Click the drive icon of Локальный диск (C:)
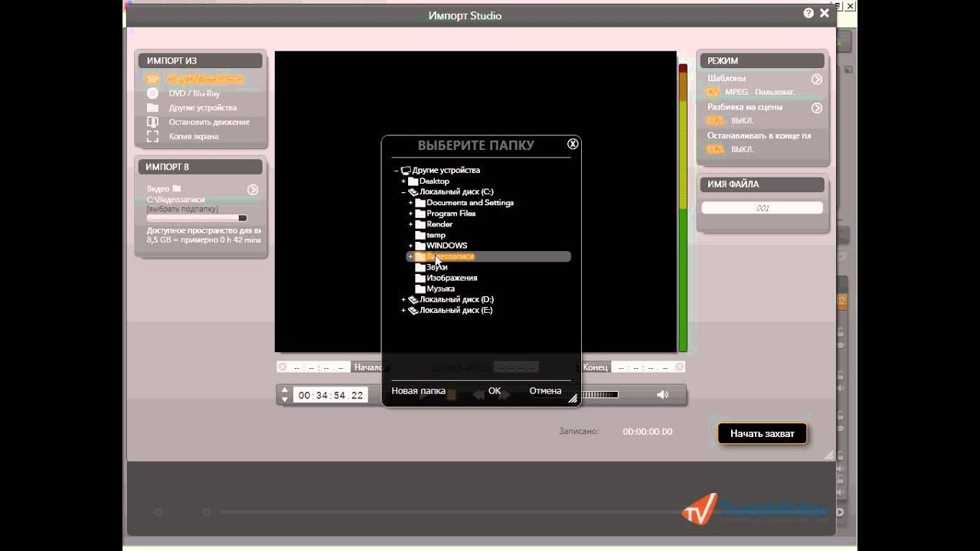The image size is (980, 551). tap(413, 192)
